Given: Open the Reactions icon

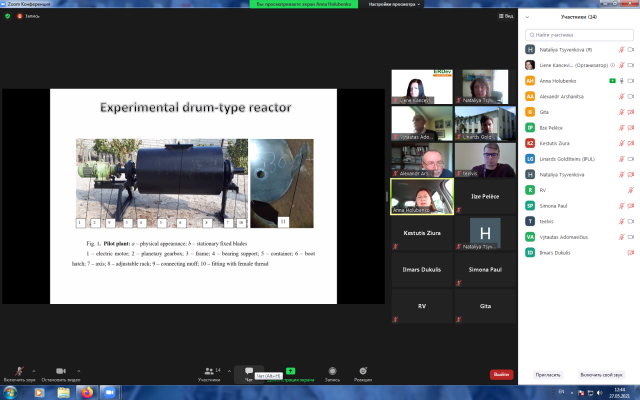Looking at the screenshot, I should (364, 370).
